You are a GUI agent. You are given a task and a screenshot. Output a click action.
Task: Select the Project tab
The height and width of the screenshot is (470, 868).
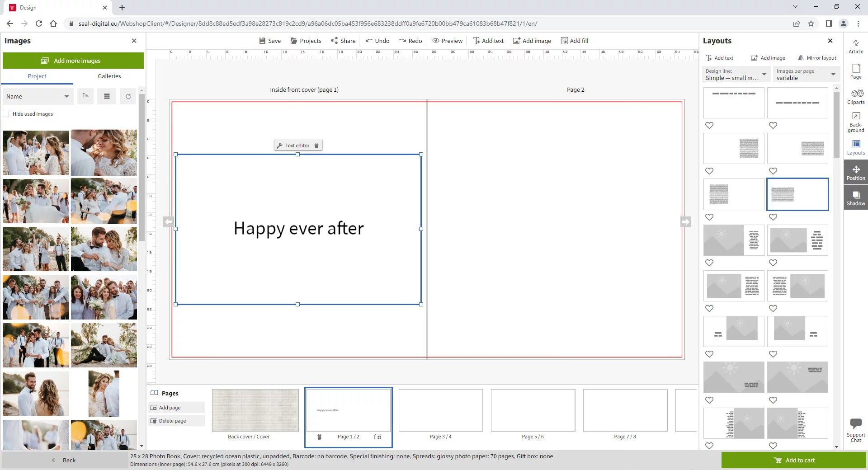(x=37, y=76)
